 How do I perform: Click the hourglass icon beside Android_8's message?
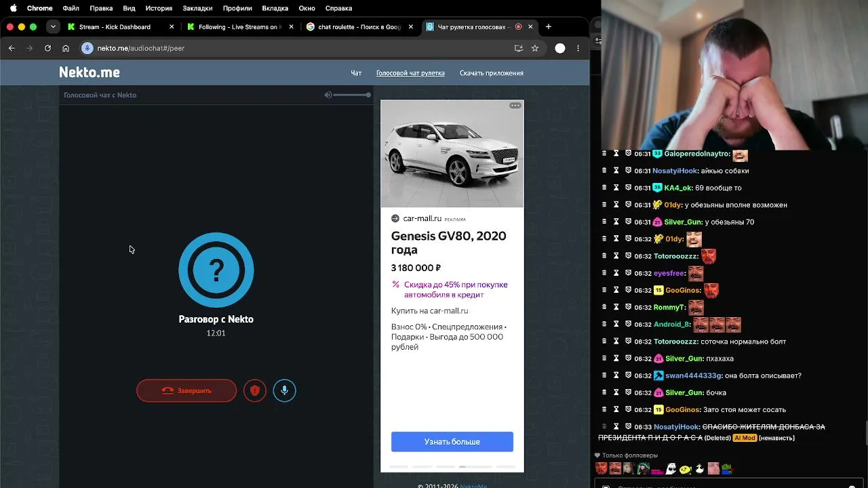point(616,324)
